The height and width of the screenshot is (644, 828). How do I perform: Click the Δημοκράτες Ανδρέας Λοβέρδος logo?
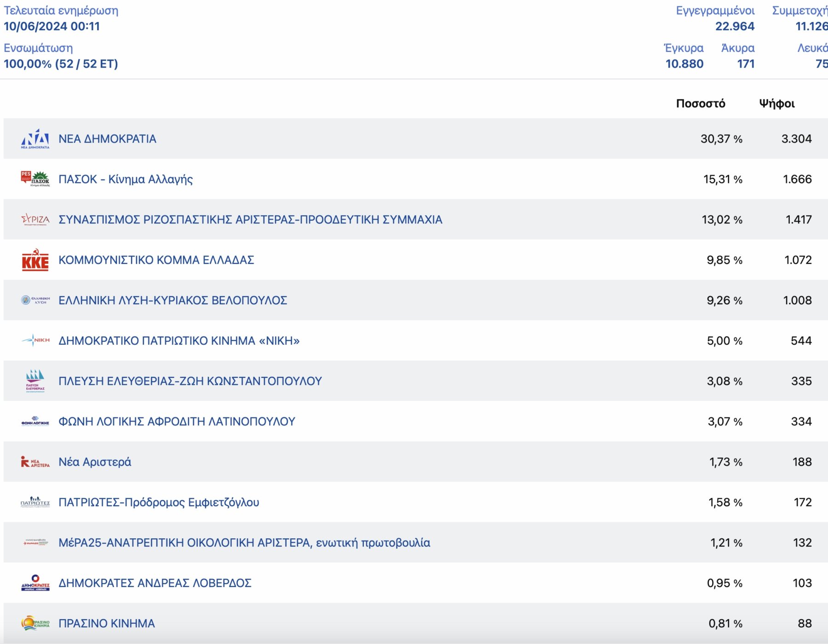click(x=35, y=583)
